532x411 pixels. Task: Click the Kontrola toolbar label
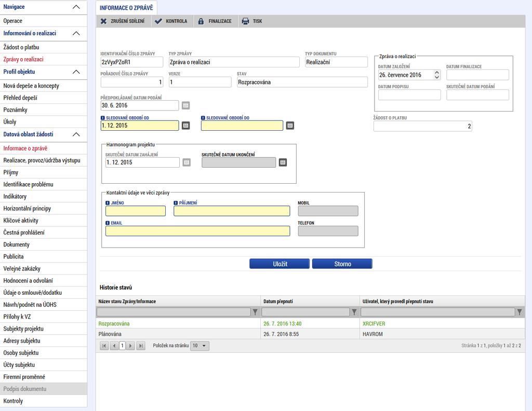[177, 21]
